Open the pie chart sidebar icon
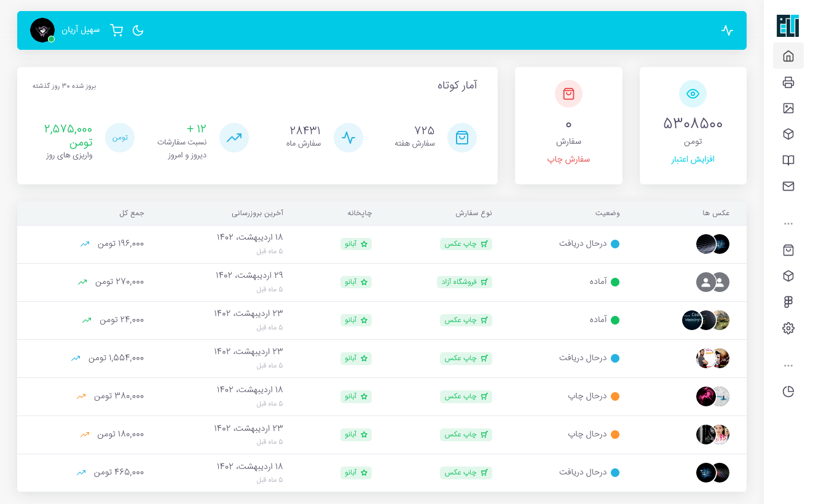813x504 pixels. (788, 392)
